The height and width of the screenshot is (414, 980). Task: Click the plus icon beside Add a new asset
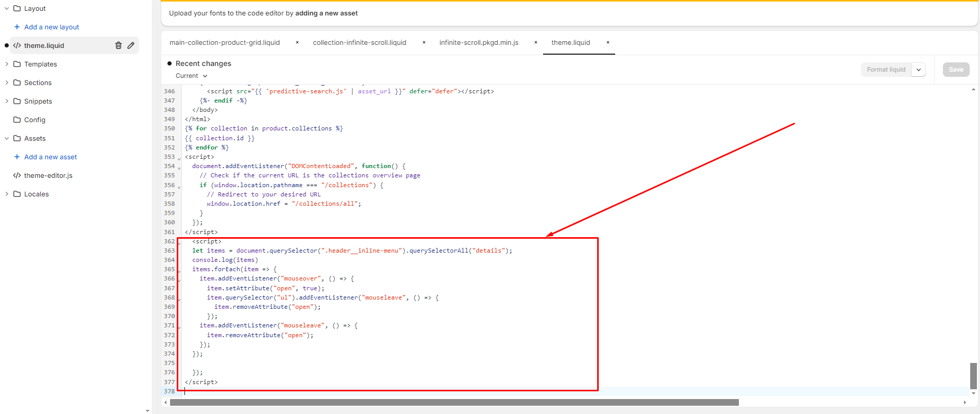click(x=17, y=157)
